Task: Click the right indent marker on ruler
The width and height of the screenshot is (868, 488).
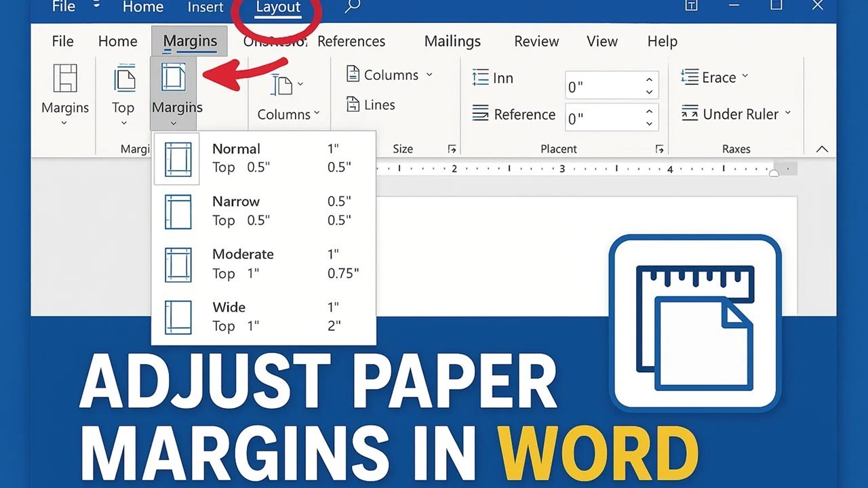Action: [774, 174]
